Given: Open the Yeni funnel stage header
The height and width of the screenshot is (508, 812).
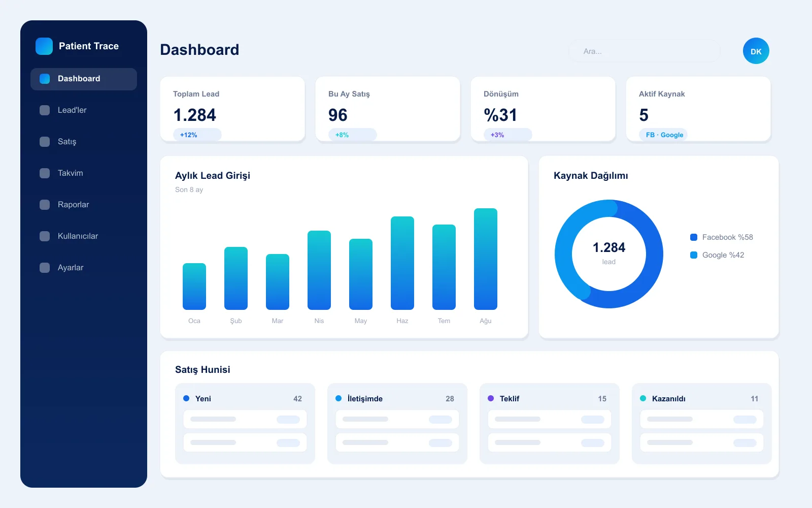Looking at the screenshot, I should click(245, 399).
